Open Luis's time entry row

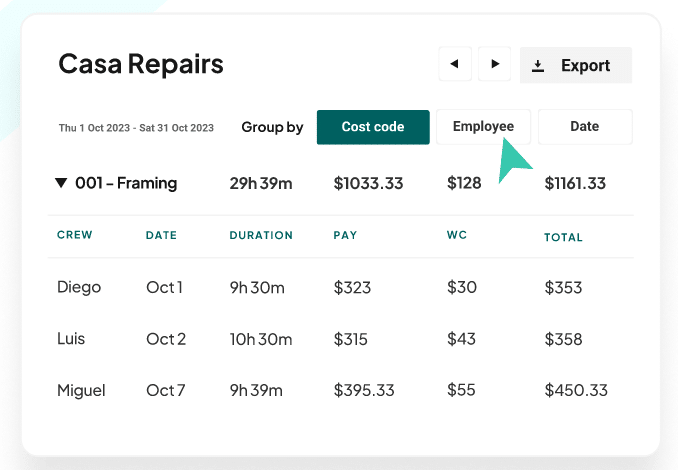tap(71, 339)
